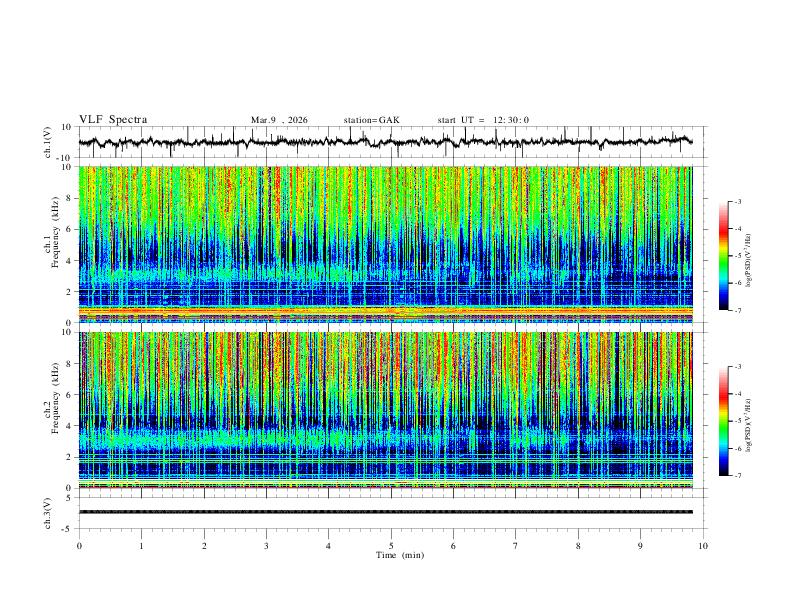Click time axis tick label "9"
The image size is (792, 612).
pos(640,546)
